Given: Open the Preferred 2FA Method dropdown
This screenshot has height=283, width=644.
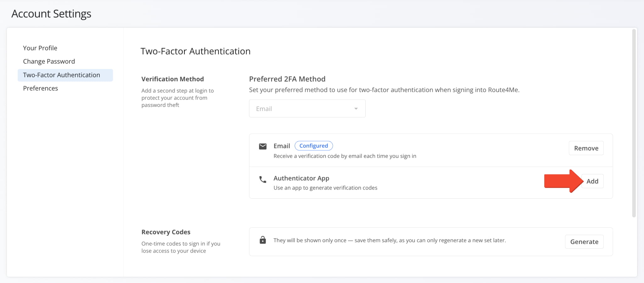Looking at the screenshot, I should tap(307, 108).
